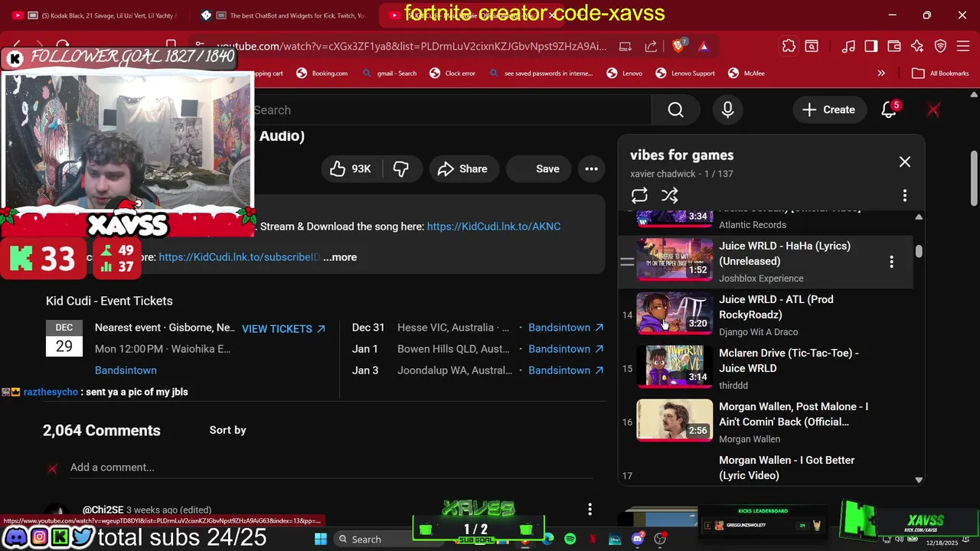Open playlist panel options menu
The image size is (980, 551).
[905, 195]
